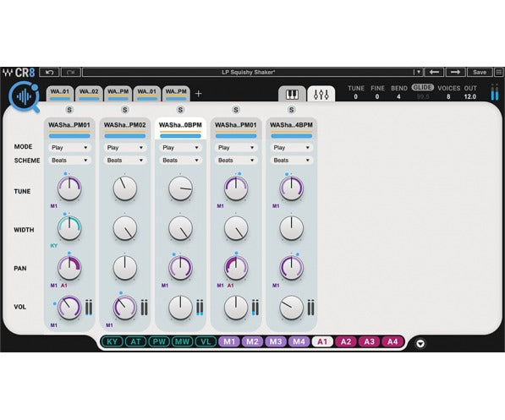Select the first WA..01 layer tab
Image resolution: width=505 pixels, height=420 pixels.
coord(60,94)
